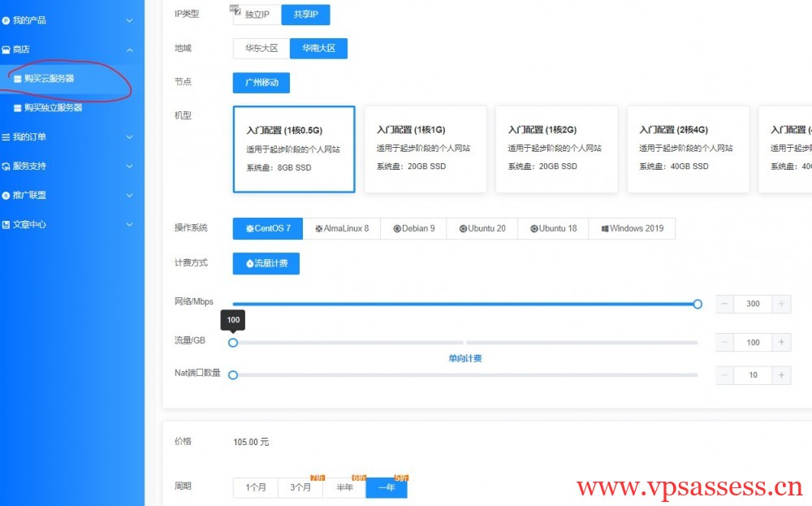
Task: Select Ubuntu 20 operating system
Action: click(482, 228)
